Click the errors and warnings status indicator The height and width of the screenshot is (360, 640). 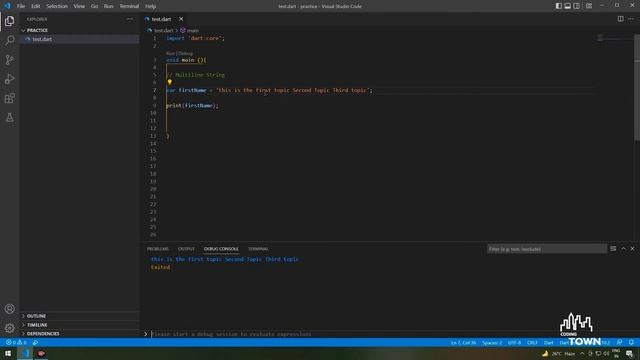click(x=16, y=342)
